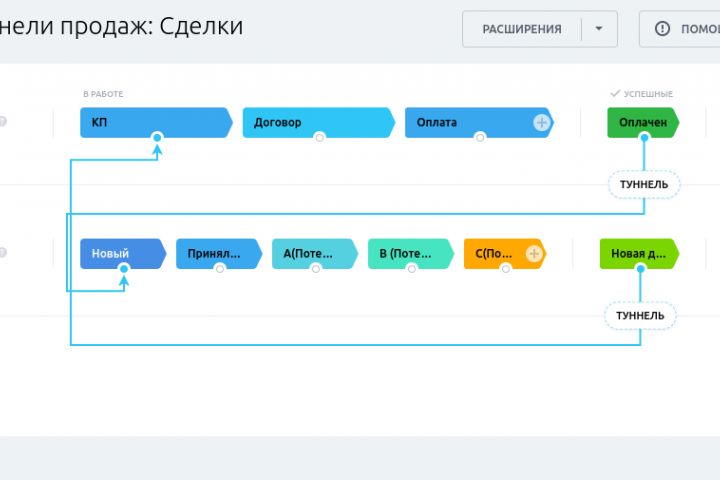Click the В РАБОТЕ column label
This screenshot has width=720, height=480.
(x=103, y=94)
